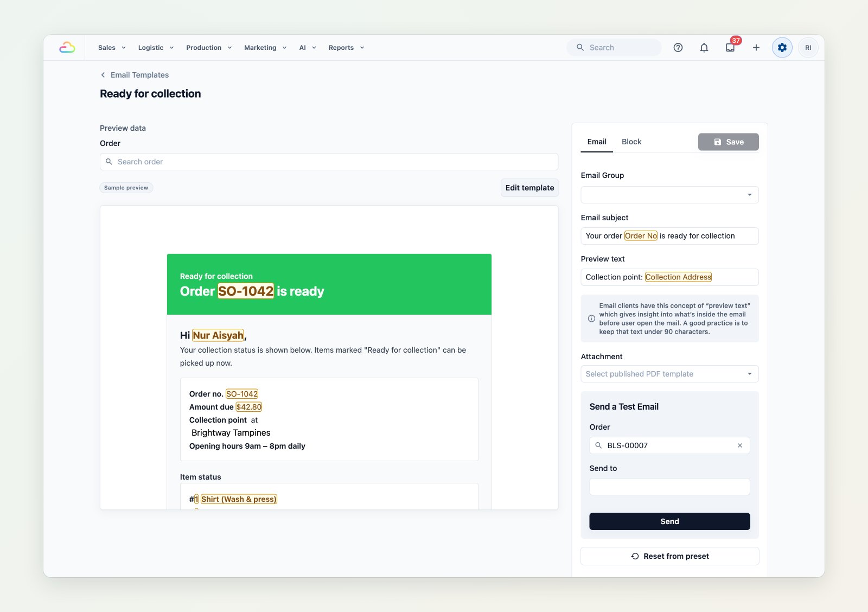Screen dimensions: 868x612
Task: Open the Sales menu
Action: [x=112, y=48]
